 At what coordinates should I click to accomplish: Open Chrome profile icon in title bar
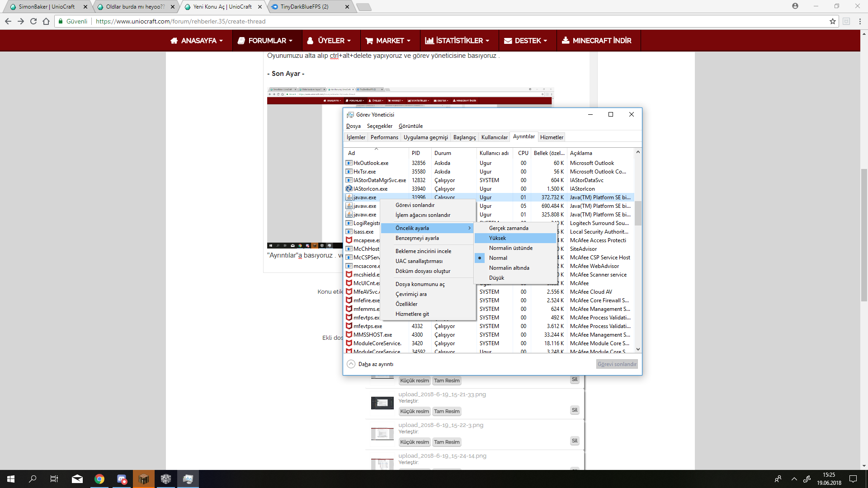(795, 6)
